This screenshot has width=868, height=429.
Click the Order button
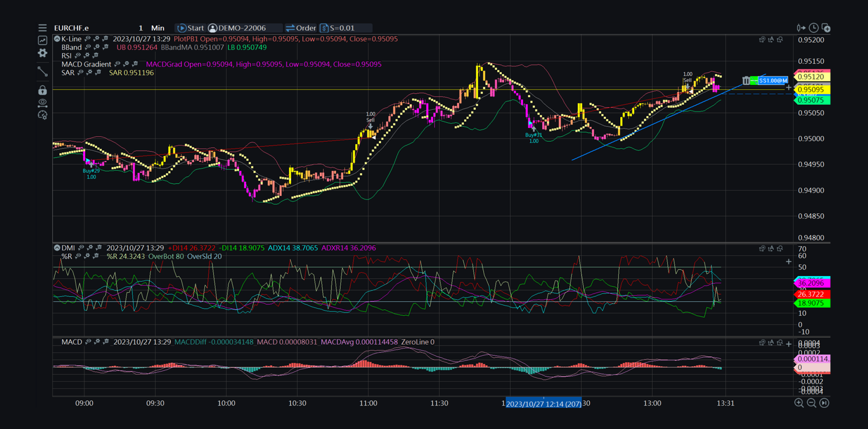(x=301, y=28)
